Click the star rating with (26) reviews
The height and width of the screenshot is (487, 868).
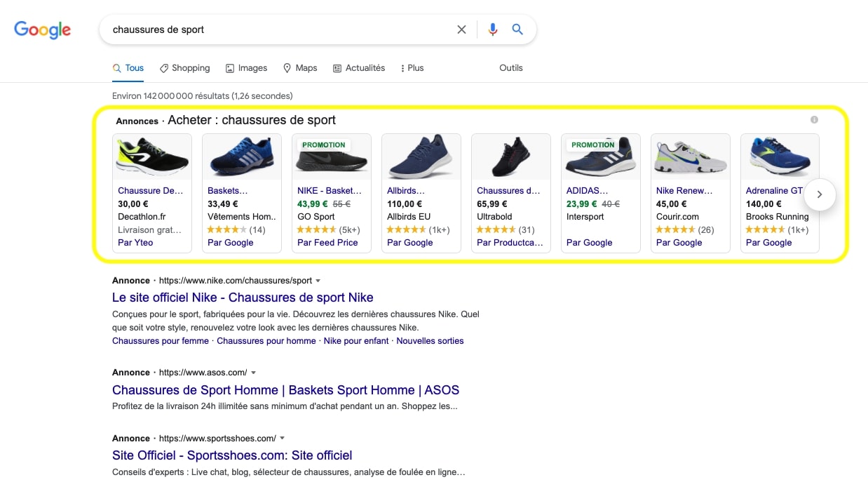(676, 230)
